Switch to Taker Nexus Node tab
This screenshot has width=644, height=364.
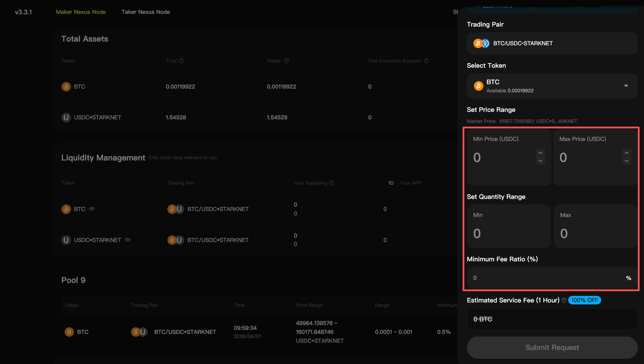(145, 12)
